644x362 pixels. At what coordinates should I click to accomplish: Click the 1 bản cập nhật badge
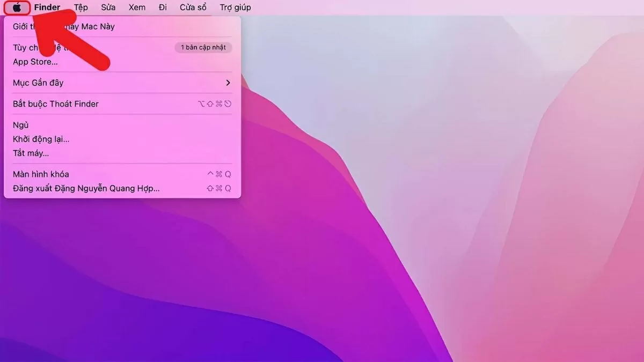pyautogui.click(x=203, y=47)
